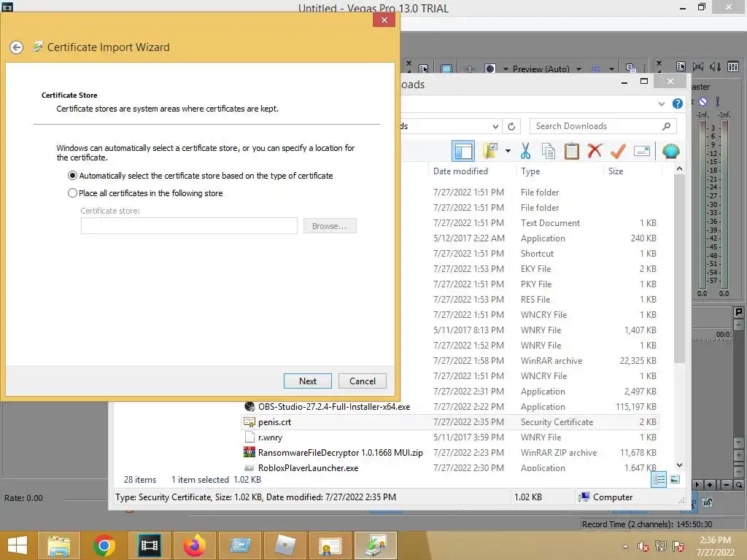Click zoom-out minus button on Vegas timeline
This screenshot has width=747, height=560.
(x=727, y=485)
